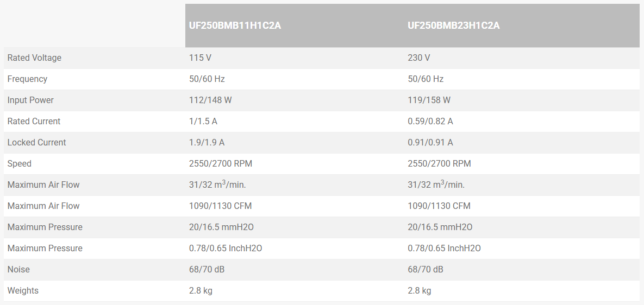Select the Rated Current row label
The width and height of the screenshot is (644, 305).
coord(34,122)
